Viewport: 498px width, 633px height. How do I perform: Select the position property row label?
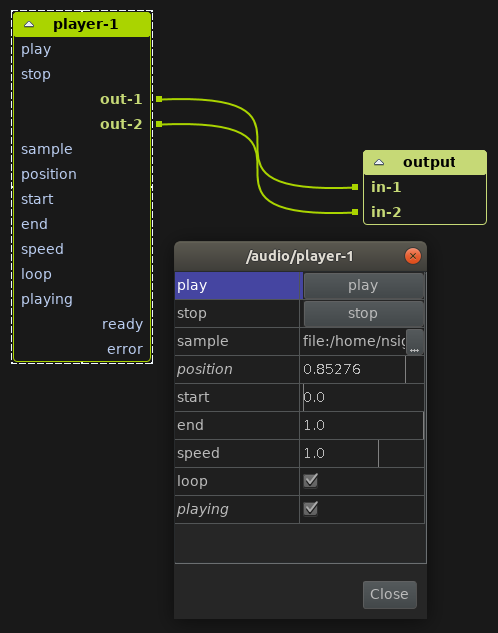[237, 369]
